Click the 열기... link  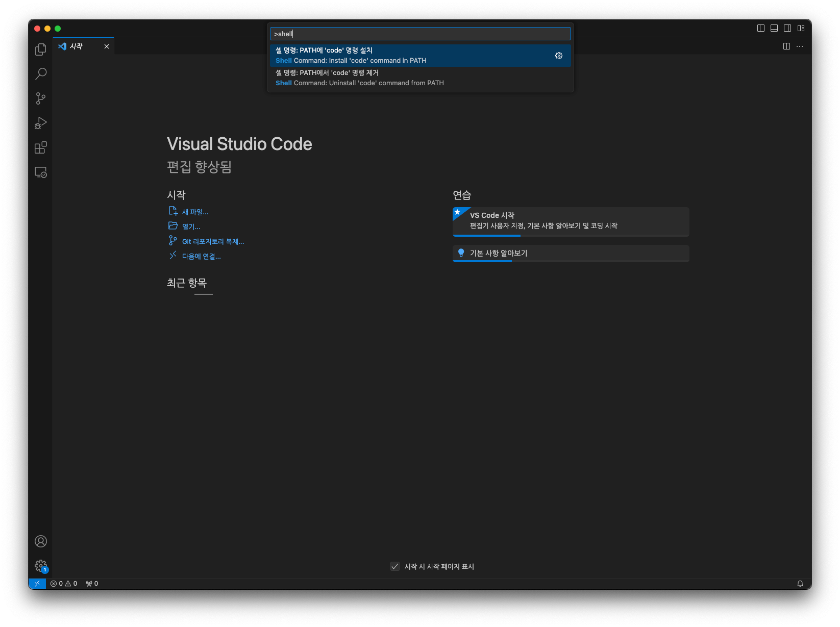191,227
